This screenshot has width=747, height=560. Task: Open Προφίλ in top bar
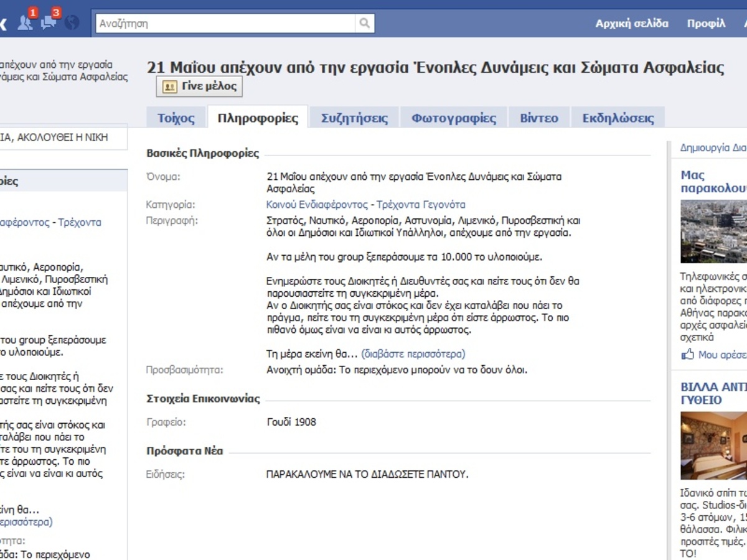[706, 24]
